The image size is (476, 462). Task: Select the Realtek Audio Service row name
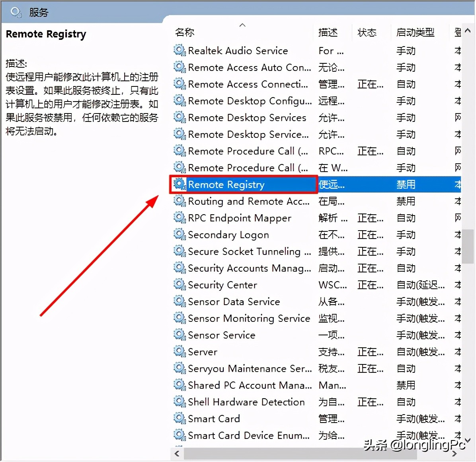click(x=238, y=51)
